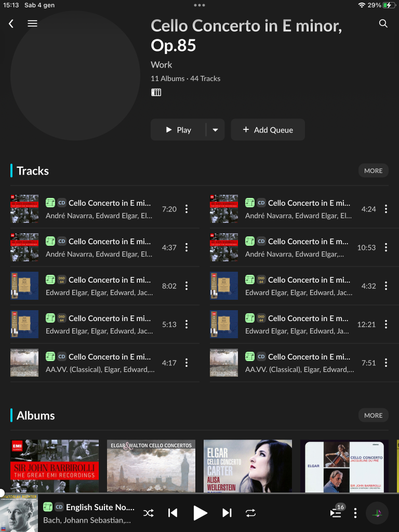Open options for the 10:53 track
The image size is (399, 532).
(x=386, y=247)
